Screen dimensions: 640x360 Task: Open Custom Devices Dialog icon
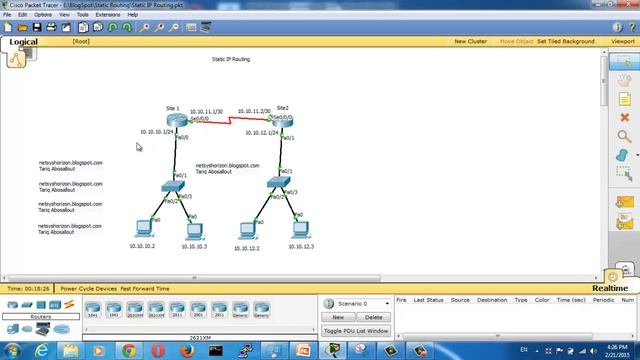point(206,27)
